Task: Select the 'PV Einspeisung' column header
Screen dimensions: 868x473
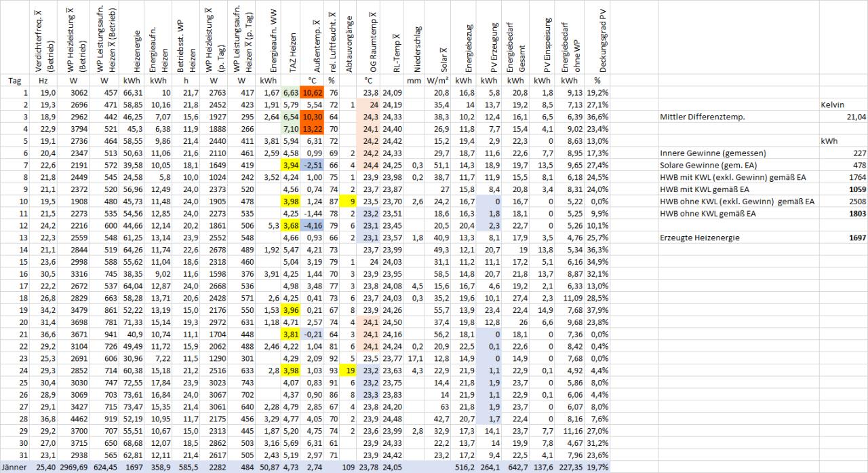Action: coord(547,50)
